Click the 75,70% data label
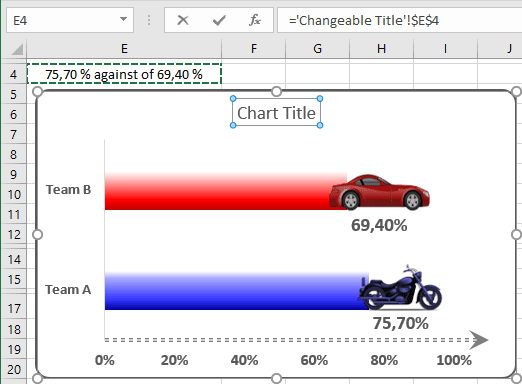 pos(400,323)
